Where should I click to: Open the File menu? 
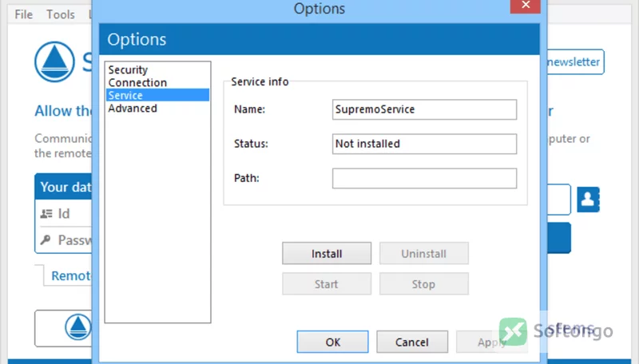click(24, 14)
